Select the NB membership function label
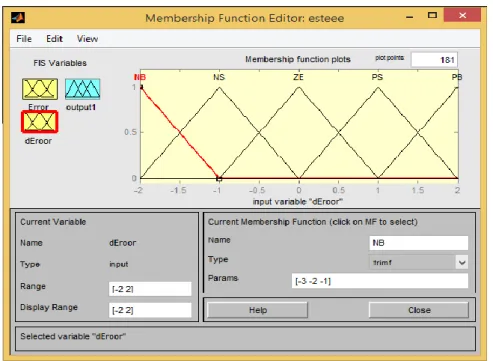 pyautogui.click(x=140, y=77)
